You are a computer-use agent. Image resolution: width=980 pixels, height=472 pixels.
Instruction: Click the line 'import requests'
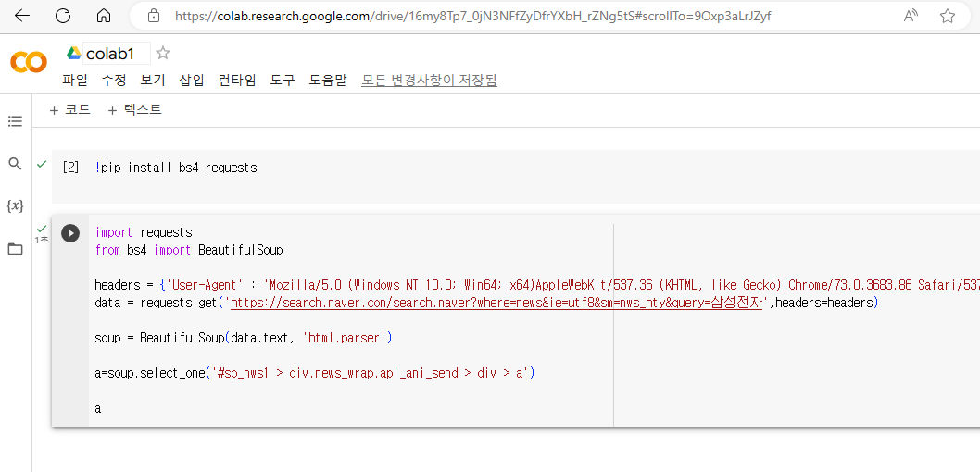144,232
